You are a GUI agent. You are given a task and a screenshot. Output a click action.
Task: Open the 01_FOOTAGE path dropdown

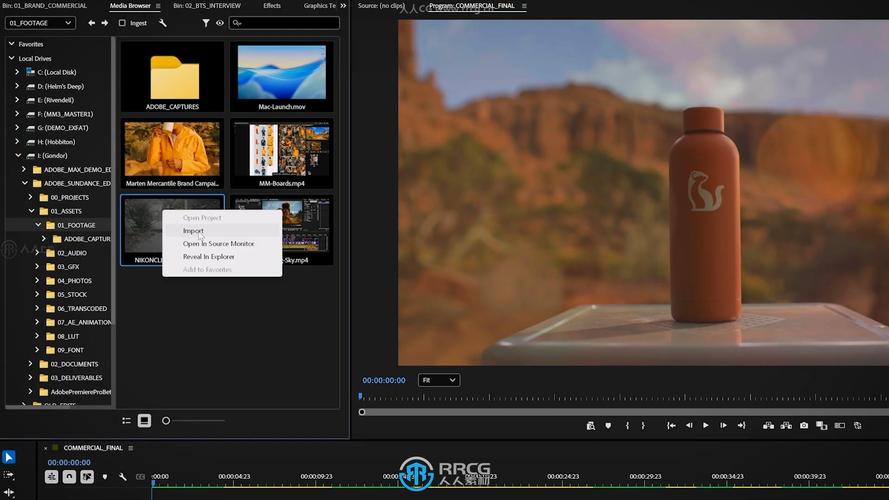[x=42, y=23]
